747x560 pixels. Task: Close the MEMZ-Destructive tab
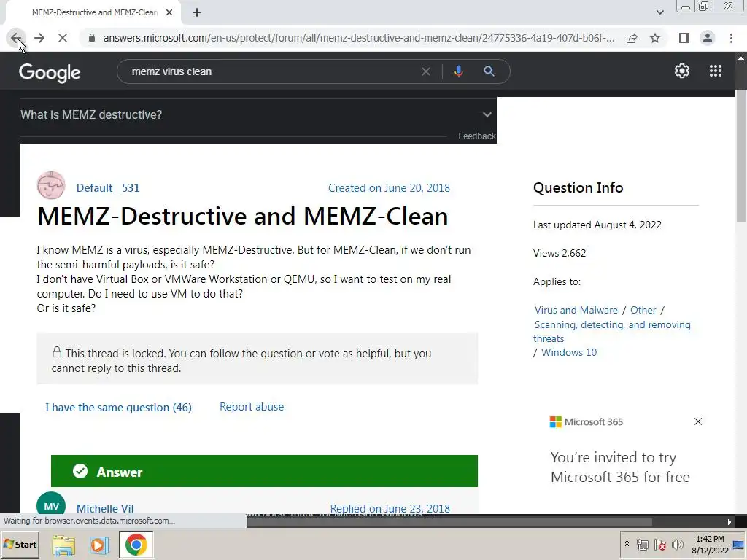click(169, 13)
